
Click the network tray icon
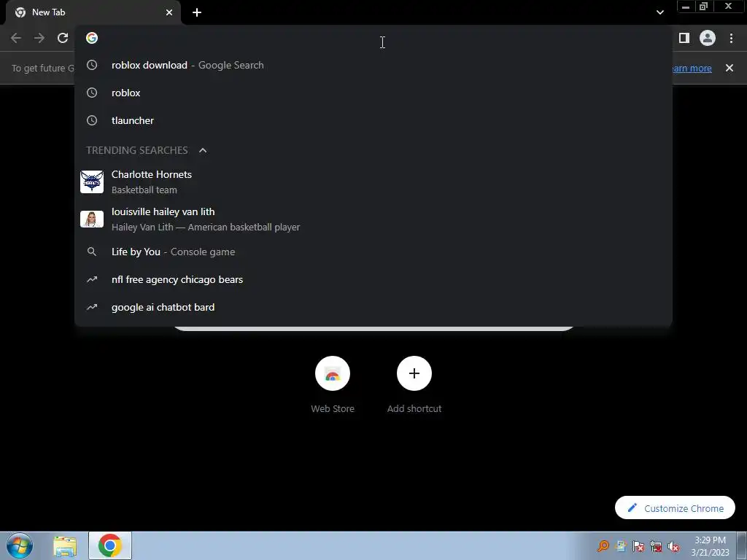[656, 546]
